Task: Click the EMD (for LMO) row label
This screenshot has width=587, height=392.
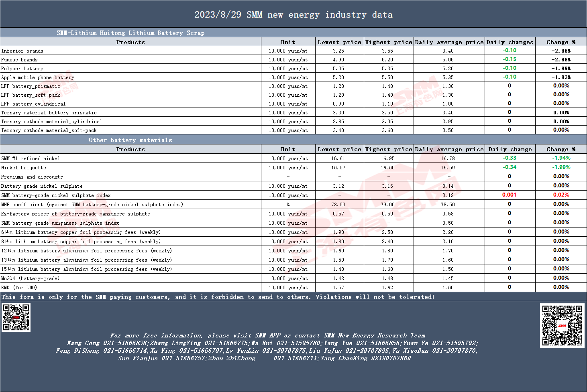Action: [x=19, y=288]
